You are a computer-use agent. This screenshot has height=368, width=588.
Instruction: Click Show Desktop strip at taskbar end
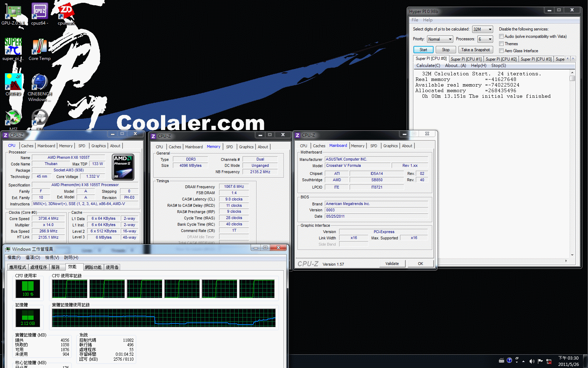pyautogui.click(x=586, y=361)
